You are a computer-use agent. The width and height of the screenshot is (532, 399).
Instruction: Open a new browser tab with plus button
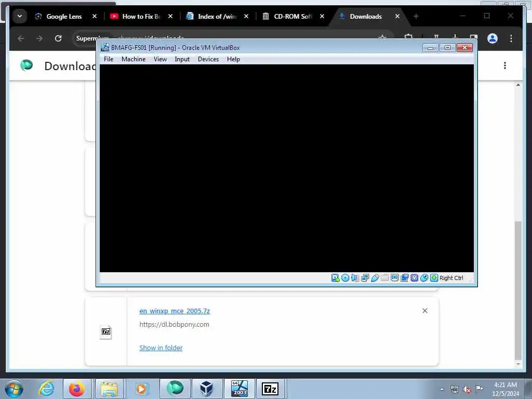click(416, 16)
